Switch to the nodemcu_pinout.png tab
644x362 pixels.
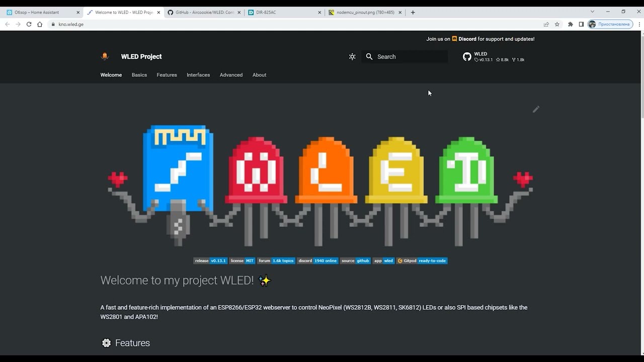[x=365, y=12]
